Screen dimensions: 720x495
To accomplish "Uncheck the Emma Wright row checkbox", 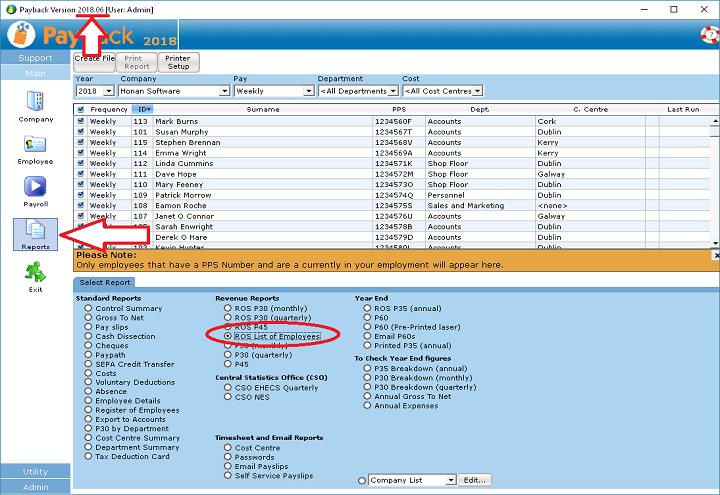I will [81, 153].
